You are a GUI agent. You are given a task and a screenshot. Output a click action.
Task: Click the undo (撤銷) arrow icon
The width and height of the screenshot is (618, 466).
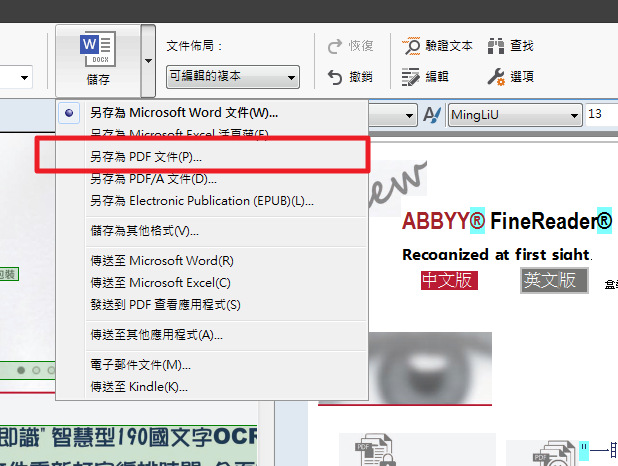[335, 76]
